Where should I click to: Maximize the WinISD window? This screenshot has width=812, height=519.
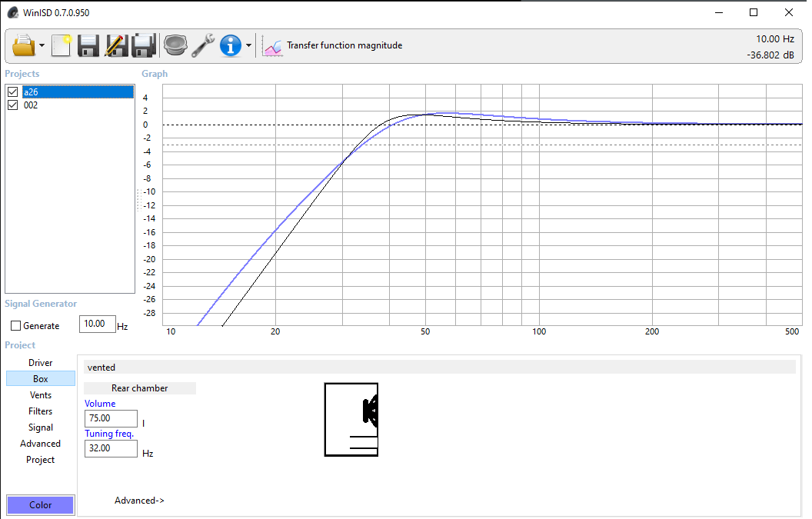754,12
